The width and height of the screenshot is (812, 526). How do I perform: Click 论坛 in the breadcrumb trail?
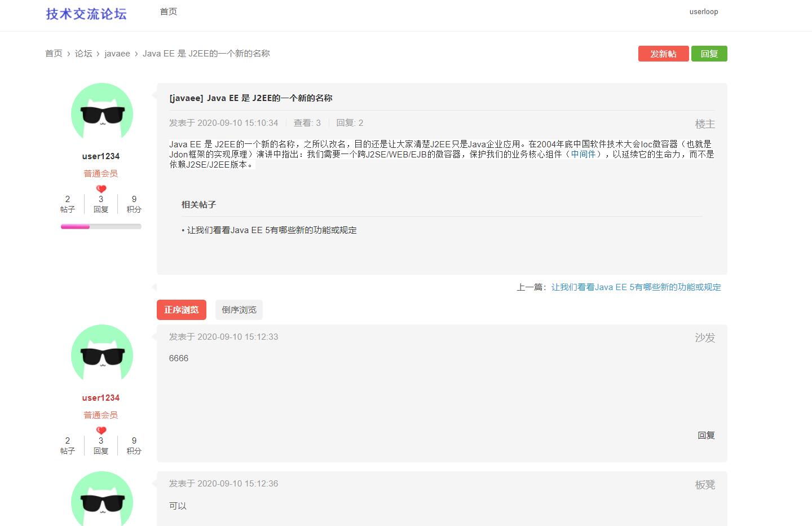coord(82,53)
